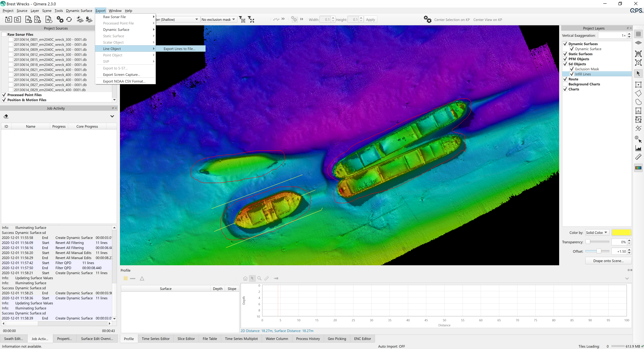Click Center View on KP

pos(488,20)
